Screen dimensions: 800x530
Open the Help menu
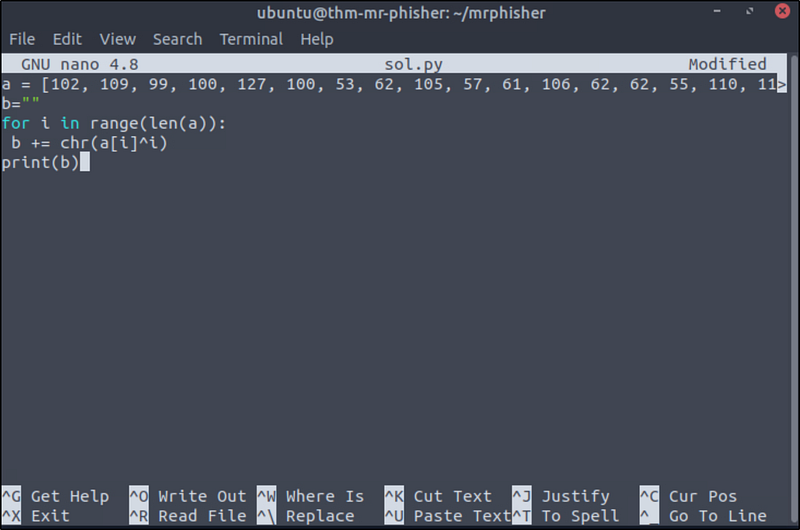(x=317, y=39)
